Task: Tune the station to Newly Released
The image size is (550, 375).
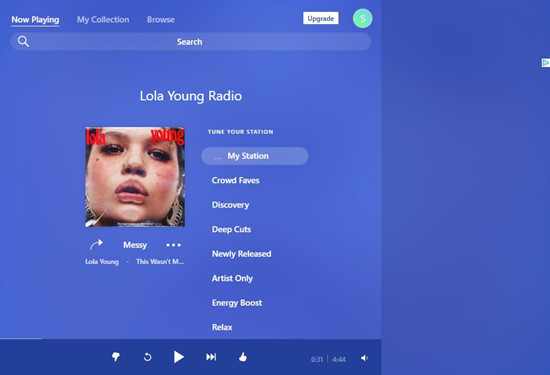Action: [x=241, y=254]
